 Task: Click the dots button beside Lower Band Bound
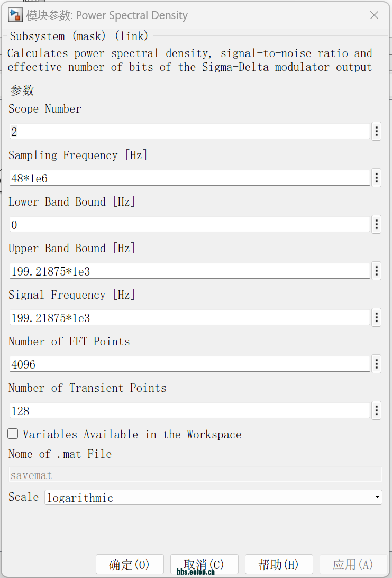376,225
